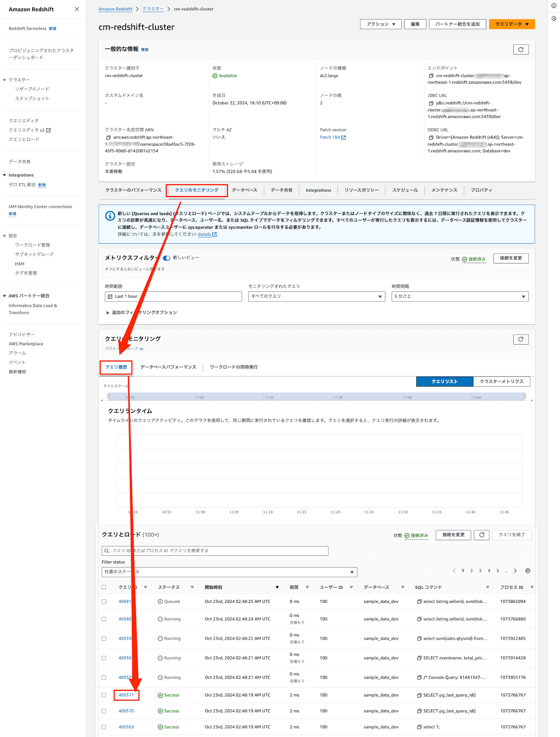560x737 pixels.
Task: Click timescale bar at 11:20
Action: pos(338,397)
